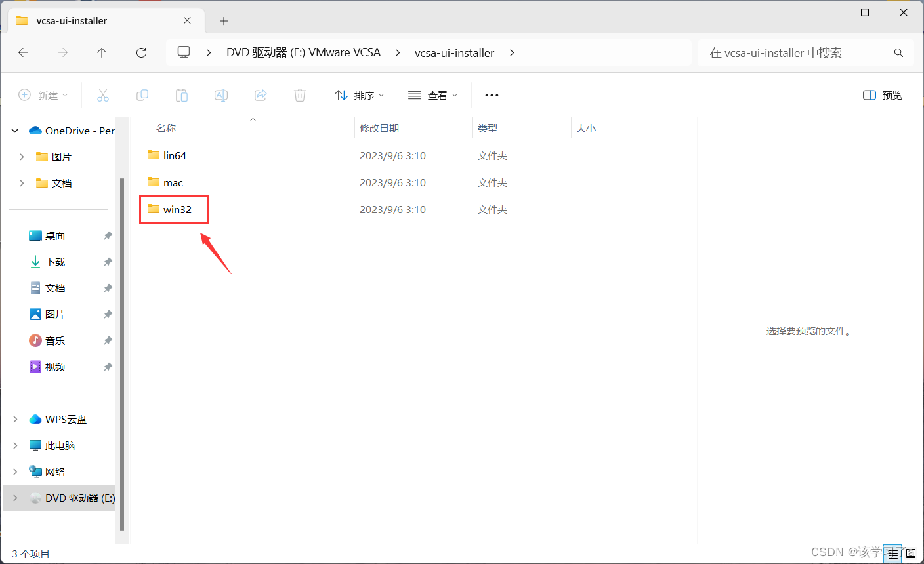Click vcsa-ui-installer breadcrumb segment
Screen dimensions: 924x564
pos(454,52)
